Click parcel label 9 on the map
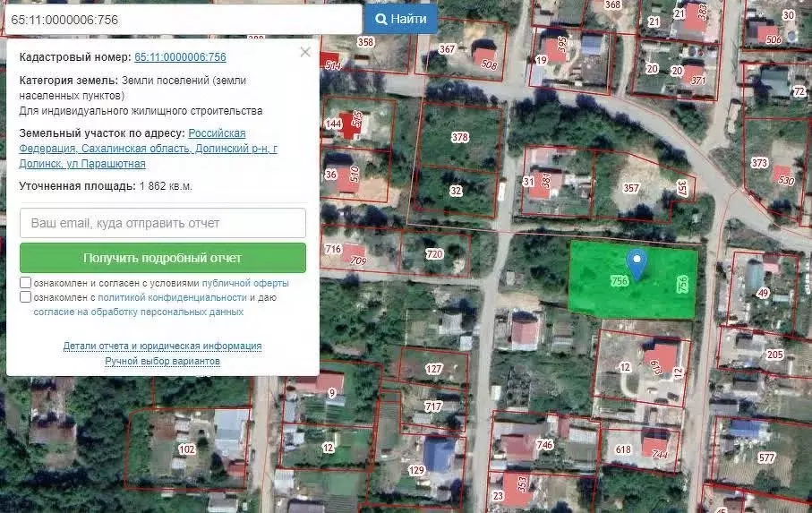This screenshot has width=812, height=513. (x=332, y=393)
